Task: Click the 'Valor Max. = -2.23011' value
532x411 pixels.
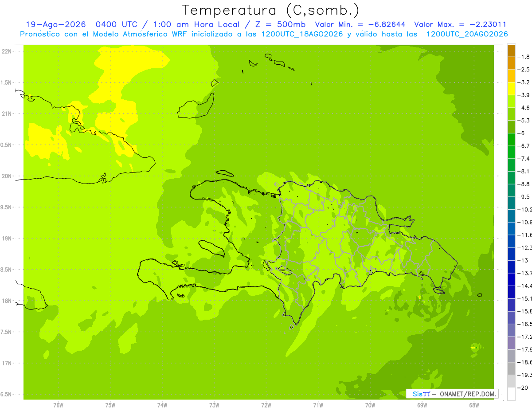Action: tap(460, 25)
